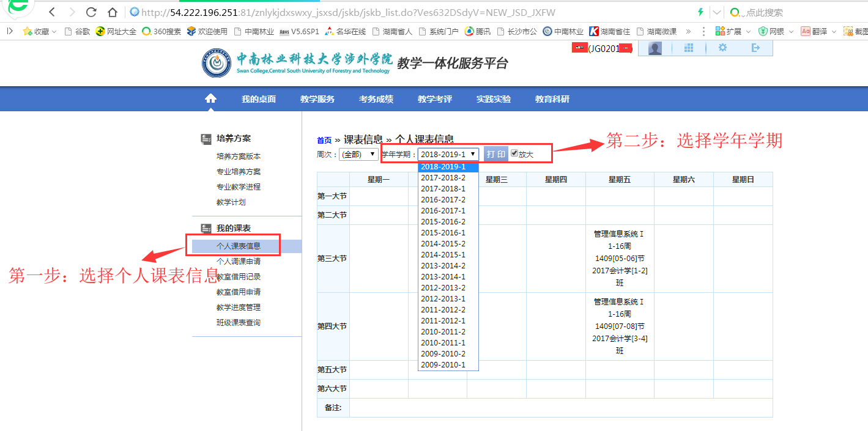Select 2017-2018-1 from the term list
The width and height of the screenshot is (868, 431).
pos(445,190)
